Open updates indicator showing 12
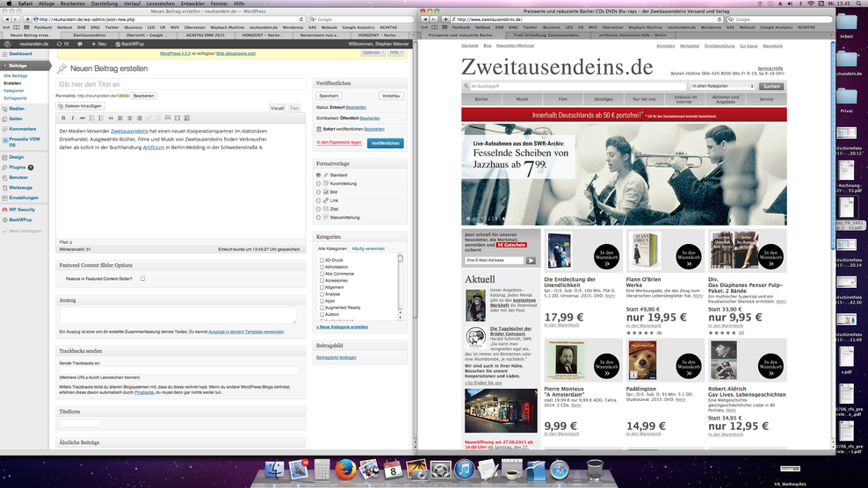Viewport: 868px width, 488px height. click(x=62, y=44)
